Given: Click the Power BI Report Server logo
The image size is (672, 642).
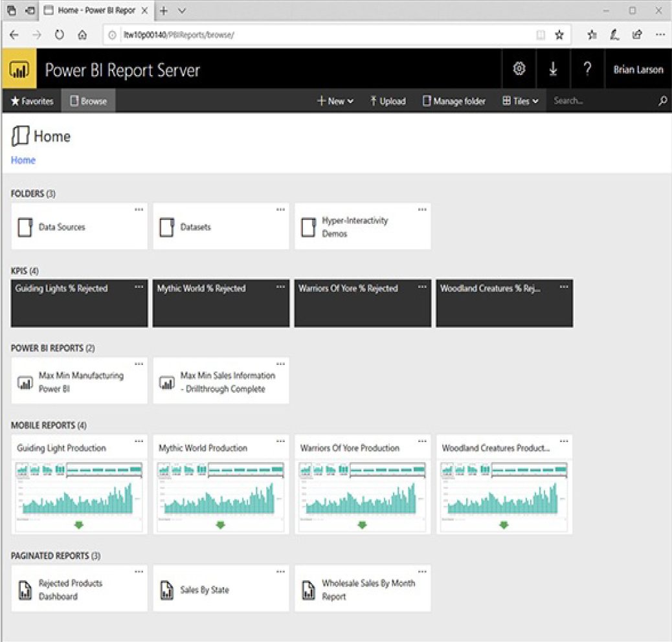Looking at the screenshot, I should point(19,69).
